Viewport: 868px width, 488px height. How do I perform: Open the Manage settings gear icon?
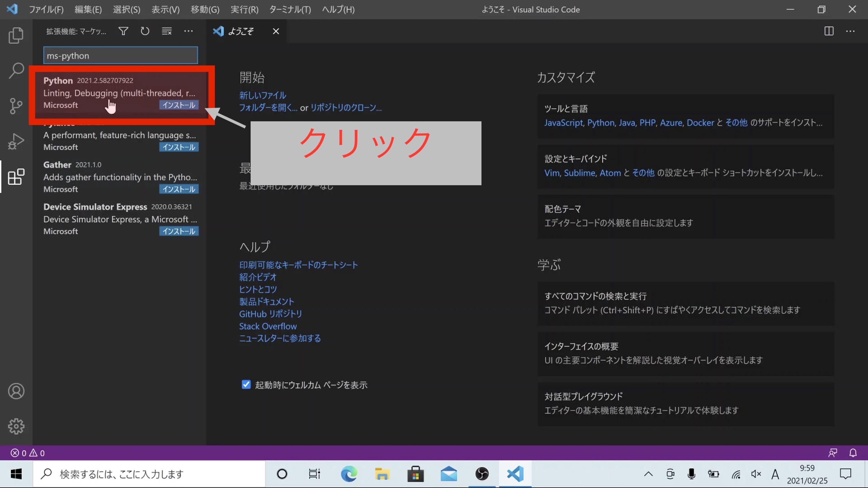pos(16,426)
